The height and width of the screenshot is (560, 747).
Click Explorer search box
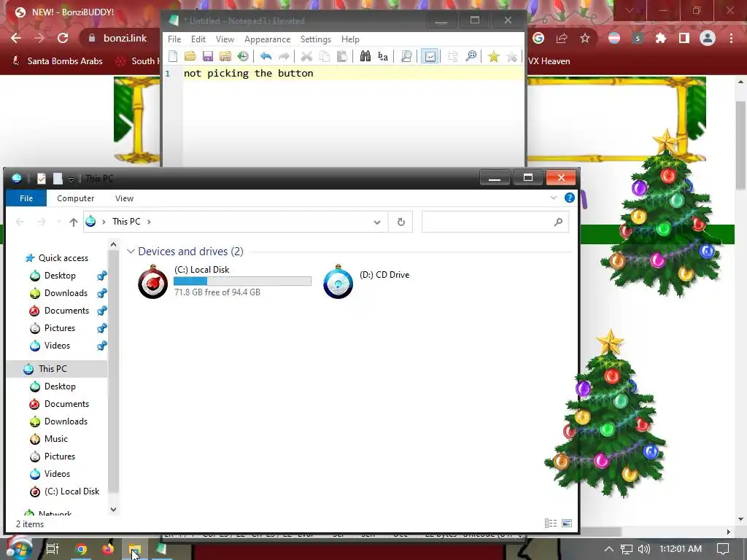point(495,222)
